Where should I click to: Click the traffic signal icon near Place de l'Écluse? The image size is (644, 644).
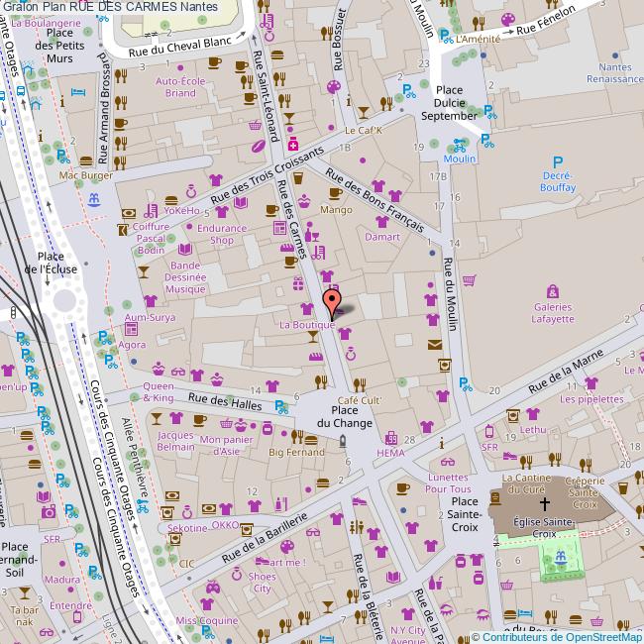pyautogui.click(x=13, y=312)
